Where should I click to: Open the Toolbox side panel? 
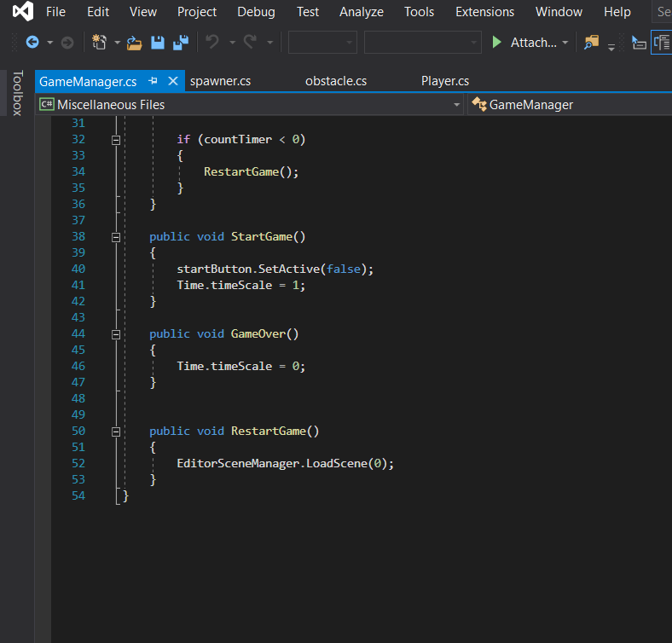(x=16, y=93)
